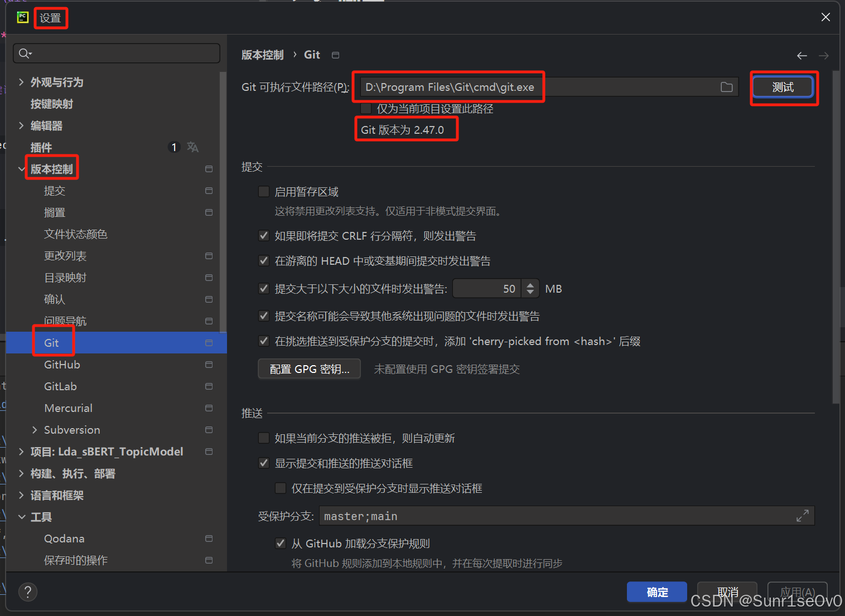Click project icon on Qodana row
This screenshot has width=845, height=616.
click(209, 539)
